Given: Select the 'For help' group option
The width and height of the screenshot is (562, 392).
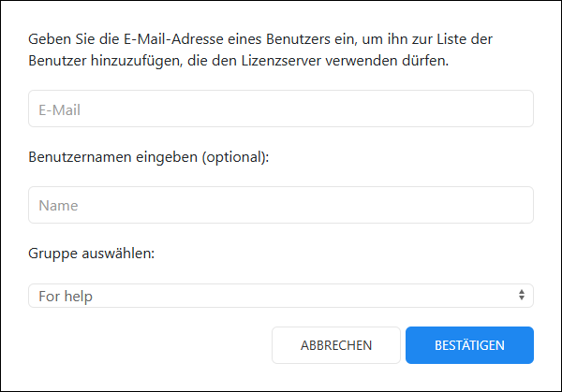Looking at the screenshot, I should pos(66,297).
